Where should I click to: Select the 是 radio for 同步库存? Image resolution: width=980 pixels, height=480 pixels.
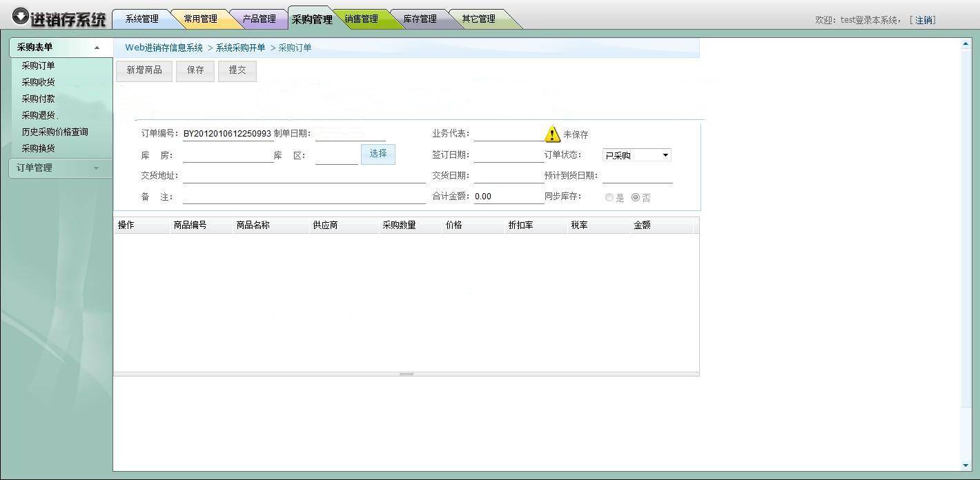coord(609,197)
